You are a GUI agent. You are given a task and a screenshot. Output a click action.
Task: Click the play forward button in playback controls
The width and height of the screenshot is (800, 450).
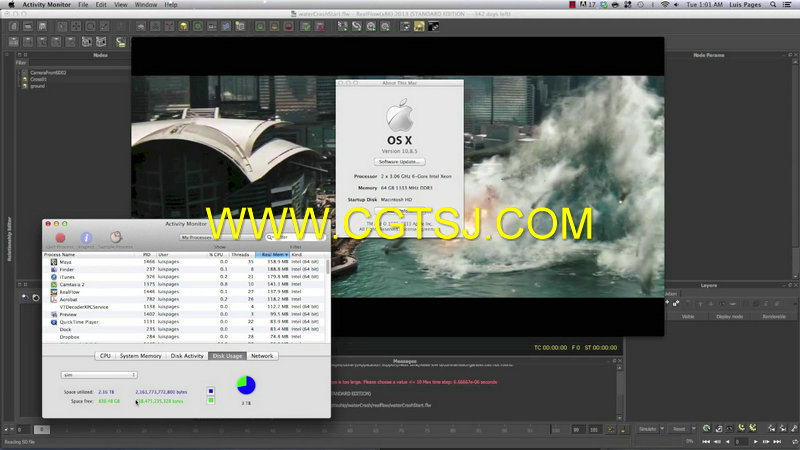[x=755, y=441]
